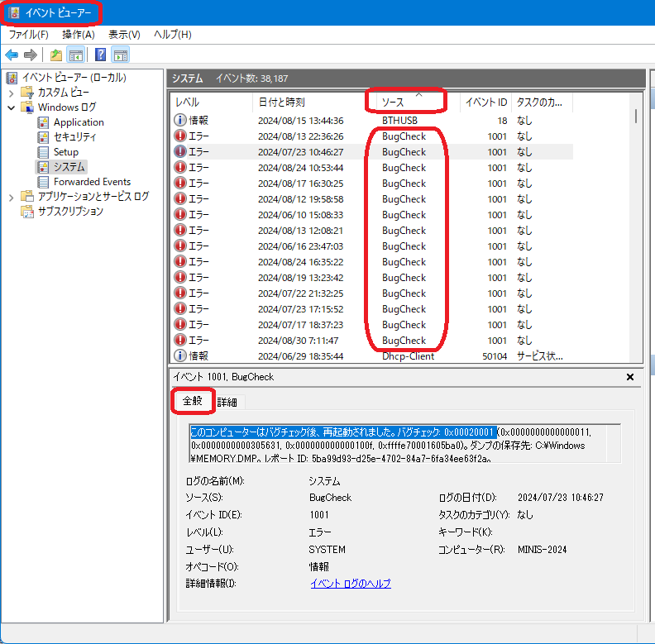Screen dimensions: 655x644
Task: Select BugCheck event dated 2024/08/17 16:30:25
Action: (372, 184)
